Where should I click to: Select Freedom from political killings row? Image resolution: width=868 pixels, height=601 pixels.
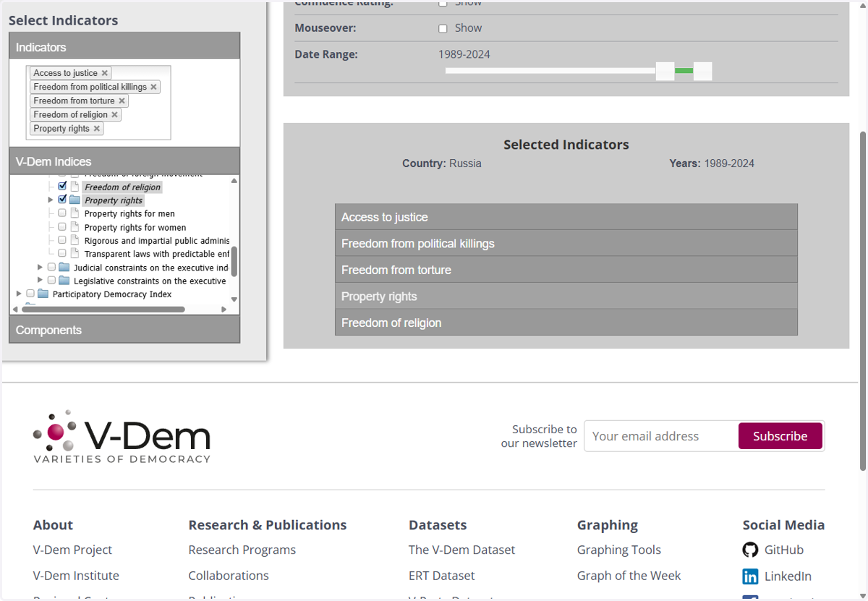click(x=566, y=244)
